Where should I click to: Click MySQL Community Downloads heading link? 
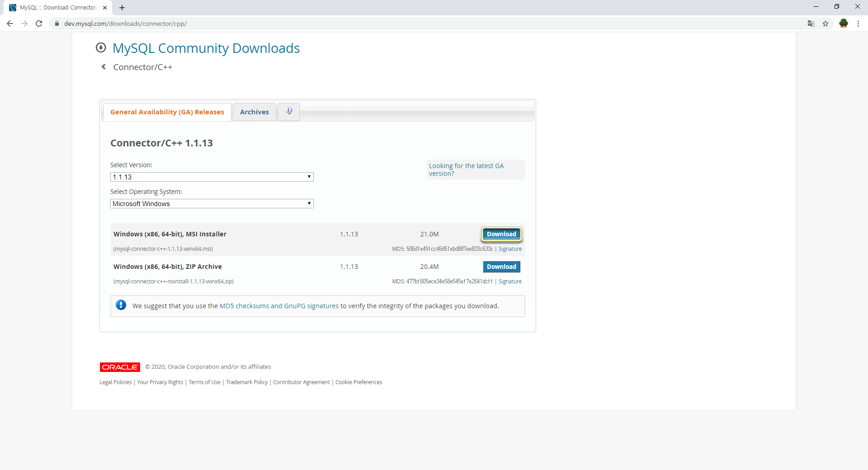[206, 48]
